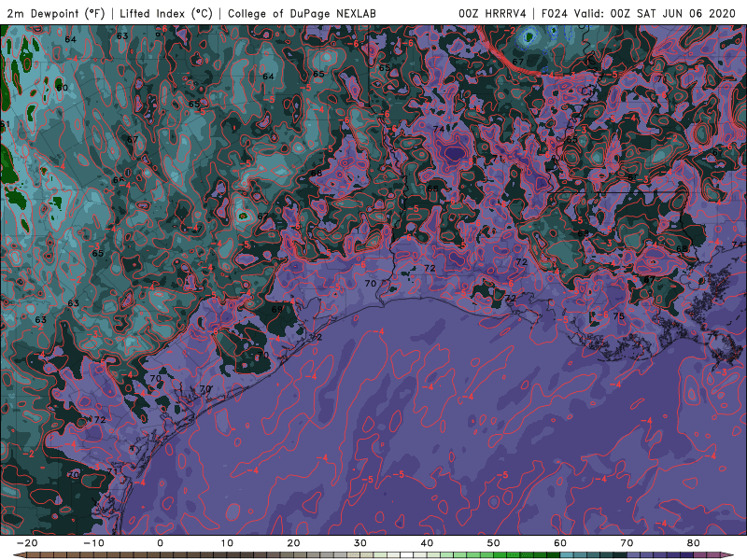
Task: Click the '60' dewpoint value on the map
Action: [x=62, y=88]
